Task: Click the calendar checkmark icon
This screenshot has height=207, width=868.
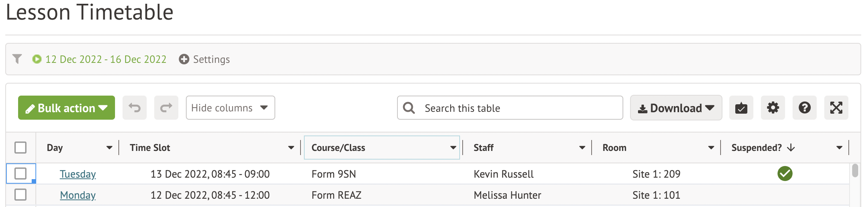Action: click(741, 108)
